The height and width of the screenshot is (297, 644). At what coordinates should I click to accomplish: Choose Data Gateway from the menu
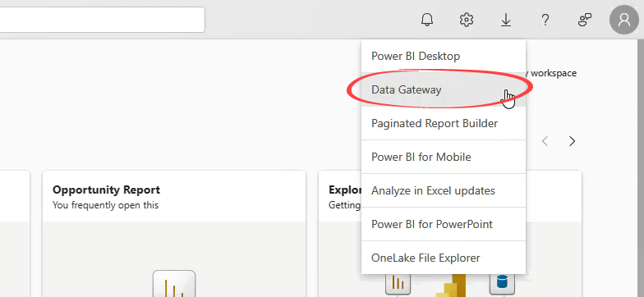pyautogui.click(x=444, y=89)
